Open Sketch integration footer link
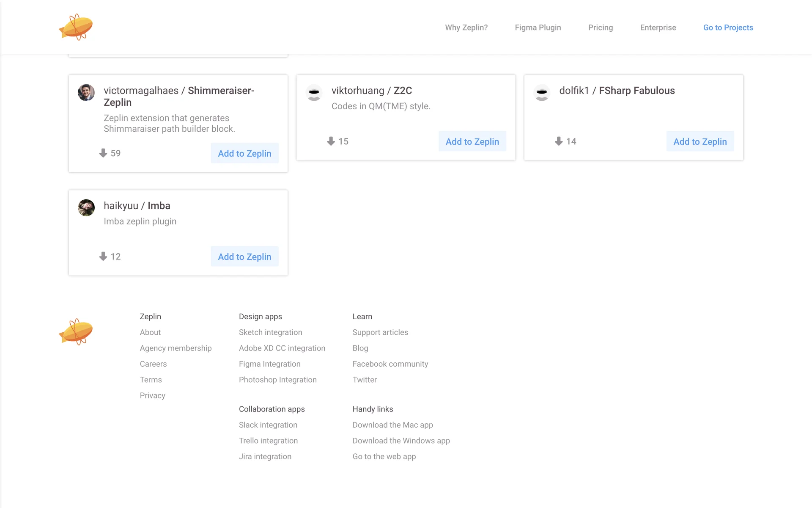Image resolution: width=812 pixels, height=508 pixels. click(270, 332)
